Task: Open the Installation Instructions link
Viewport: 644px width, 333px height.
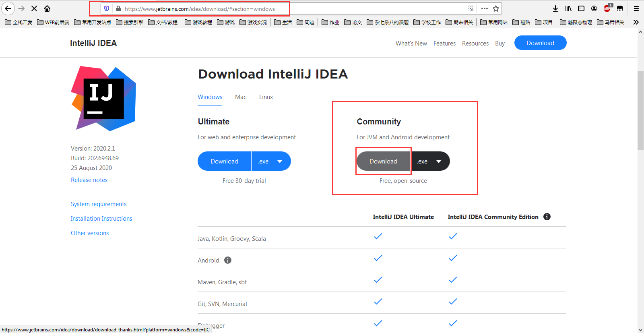Action: pyautogui.click(x=101, y=219)
